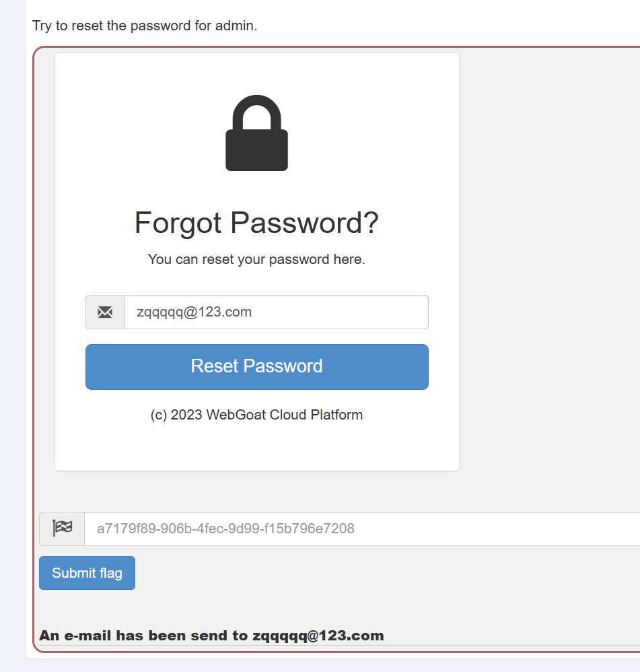Focus the email address input field
This screenshot has height=672, width=640.
276,312
